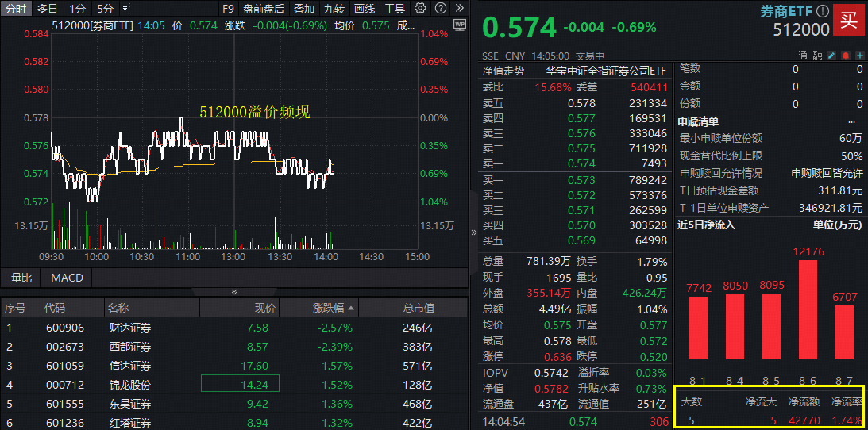The image size is (868, 430).
Task: Select the 西部证券 row
Action: tap(234, 347)
